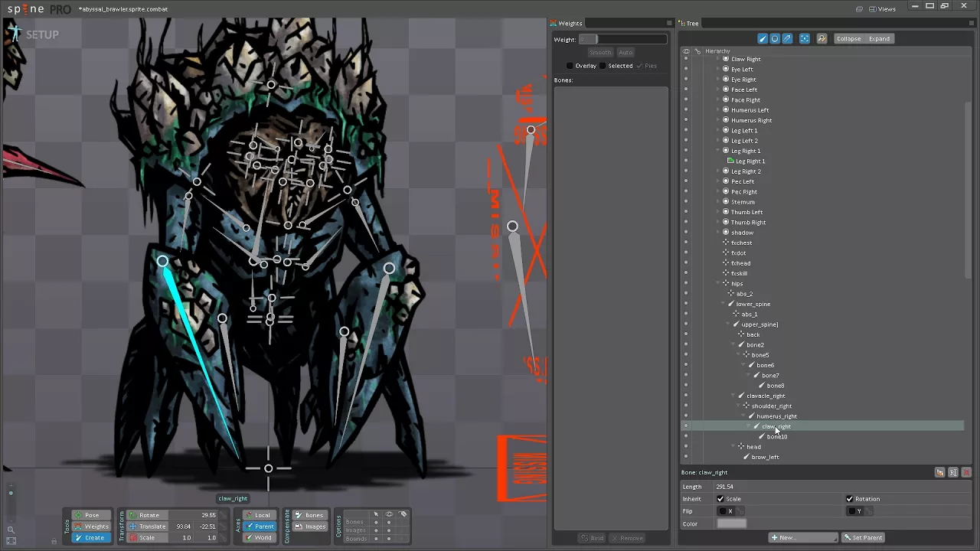Toggle attachments filter icon in Tree
This screenshot has width=980, height=551.
[787, 38]
